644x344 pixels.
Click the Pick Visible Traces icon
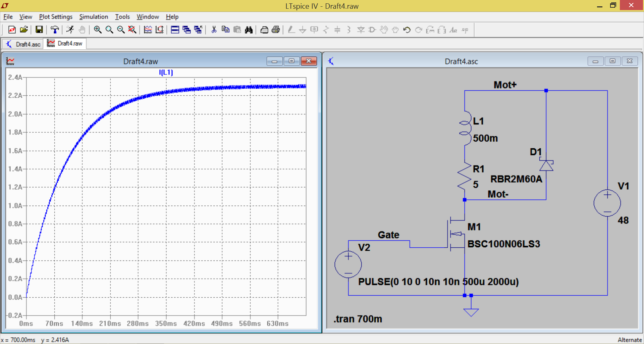click(148, 30)
